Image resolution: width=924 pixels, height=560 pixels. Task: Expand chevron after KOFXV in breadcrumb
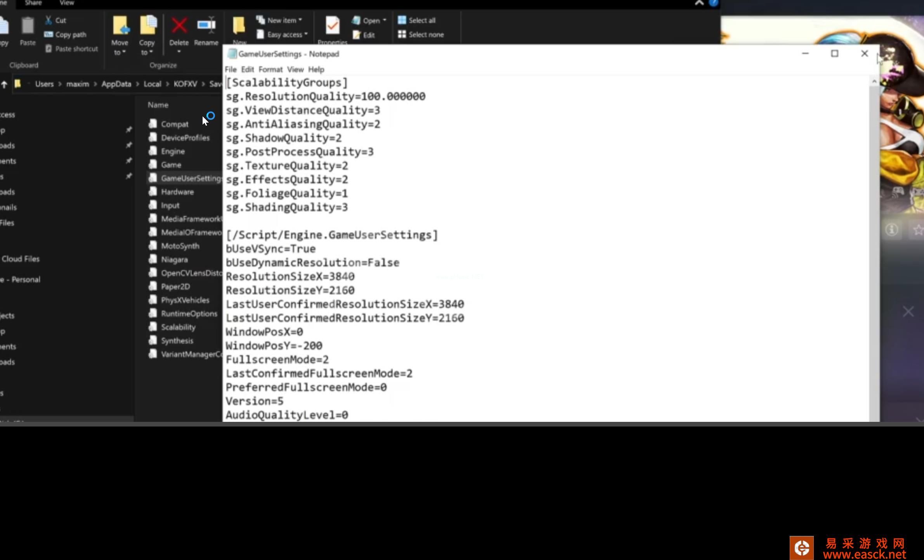[203, 84]
